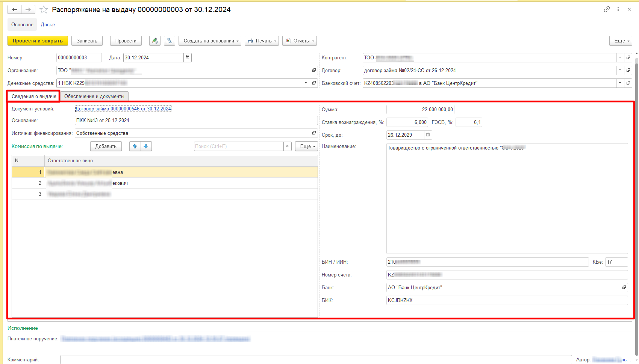Click the Ответственное лицо column header
This screenshot has height=364, width=639.
181,161
